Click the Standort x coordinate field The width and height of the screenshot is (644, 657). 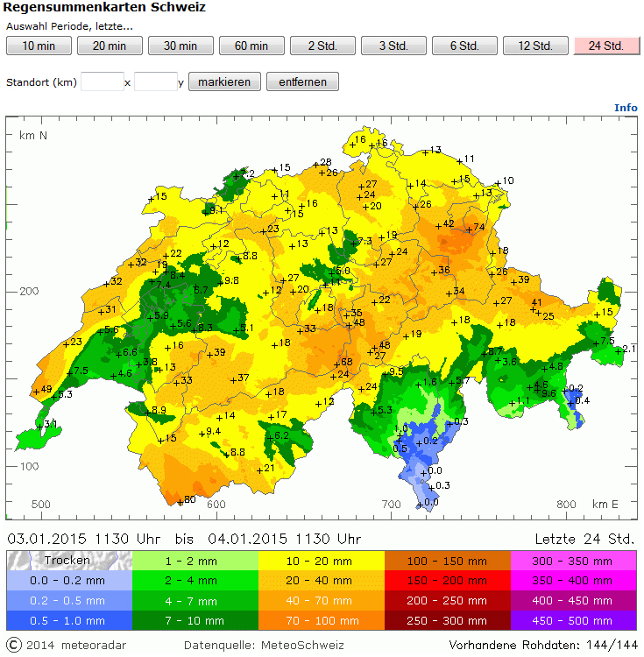point(103,81)
